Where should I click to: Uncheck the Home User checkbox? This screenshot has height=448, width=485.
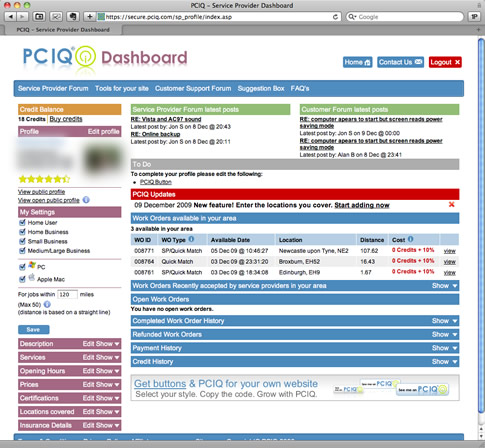(22, 222)
